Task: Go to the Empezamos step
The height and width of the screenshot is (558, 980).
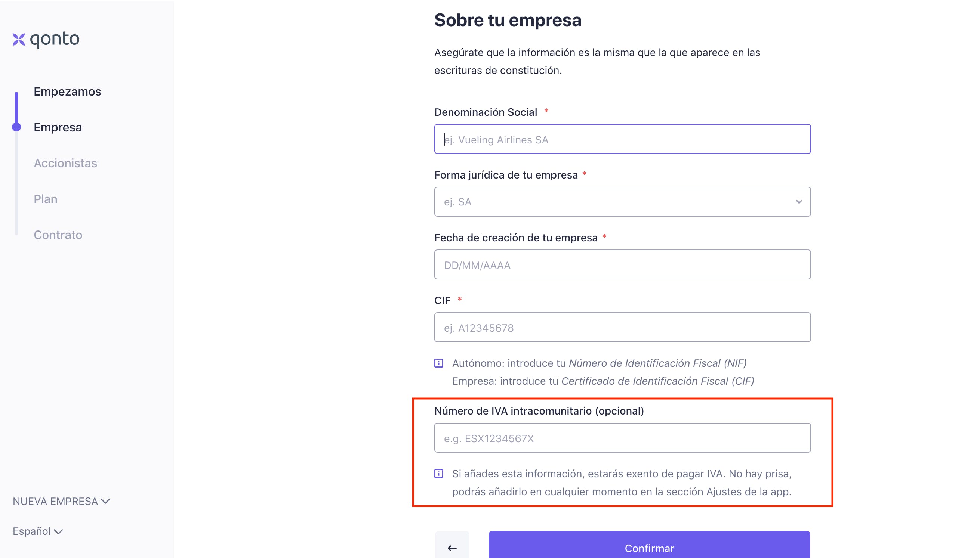Action: (x=68, y=92)
